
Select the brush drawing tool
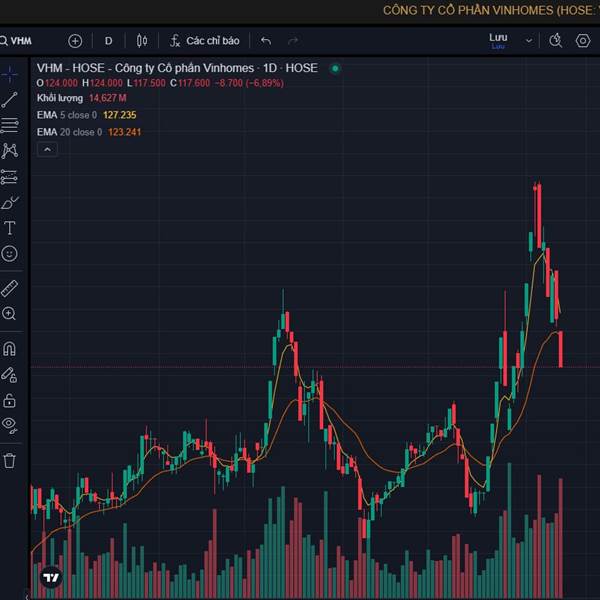tap(10, 203)
